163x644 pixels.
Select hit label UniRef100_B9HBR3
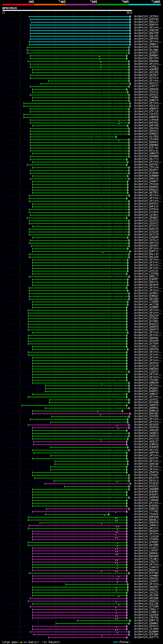[146, 56]
